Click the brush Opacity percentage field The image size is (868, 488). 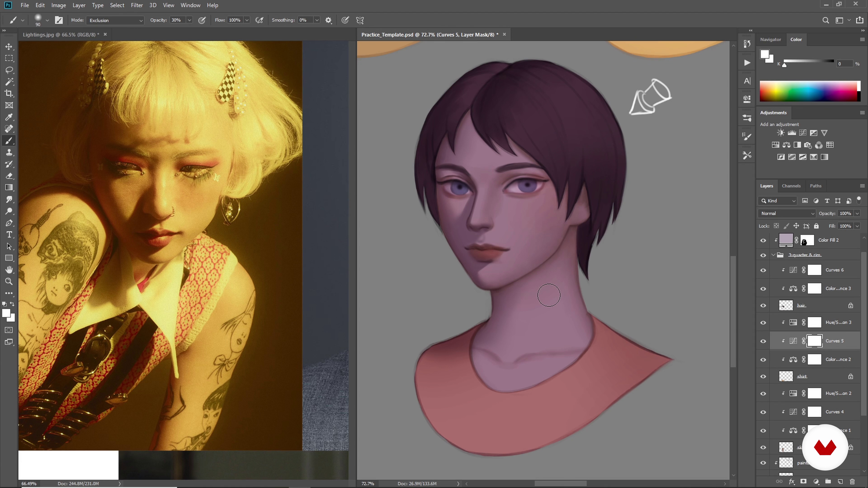(x=177, y=20)
